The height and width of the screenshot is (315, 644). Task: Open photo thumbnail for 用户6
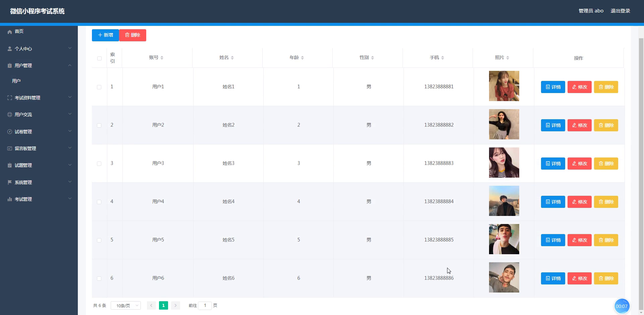click(x=504, y=277)
